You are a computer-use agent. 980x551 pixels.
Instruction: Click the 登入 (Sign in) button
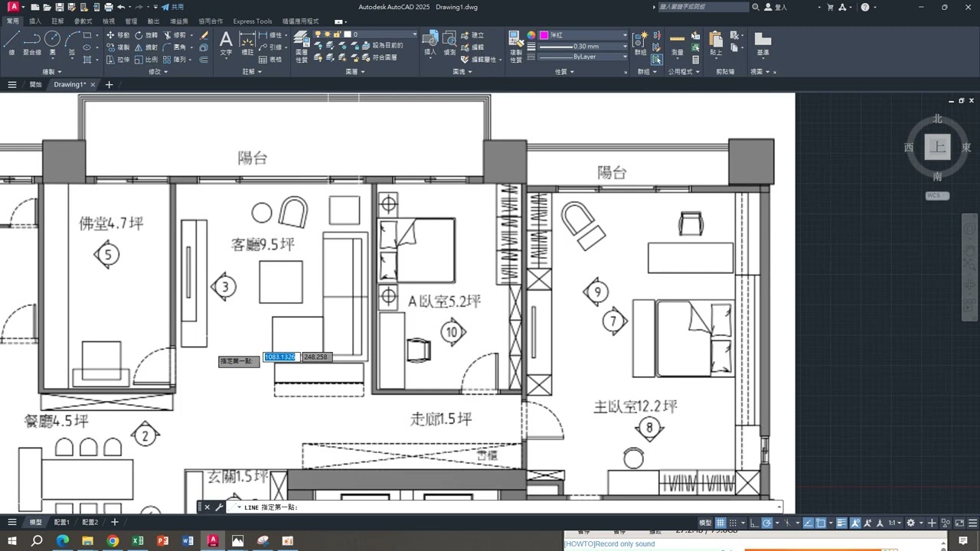click(x=776, y=7)
